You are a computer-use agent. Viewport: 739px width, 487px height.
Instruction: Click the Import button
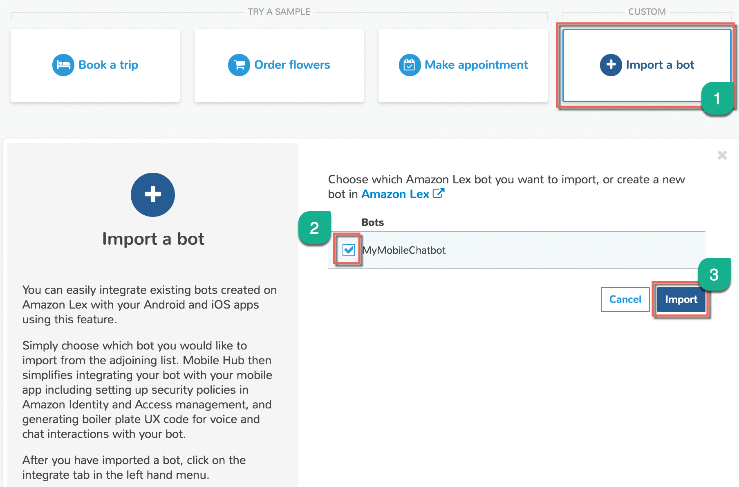pyautogui.click(x=681, y=299)
